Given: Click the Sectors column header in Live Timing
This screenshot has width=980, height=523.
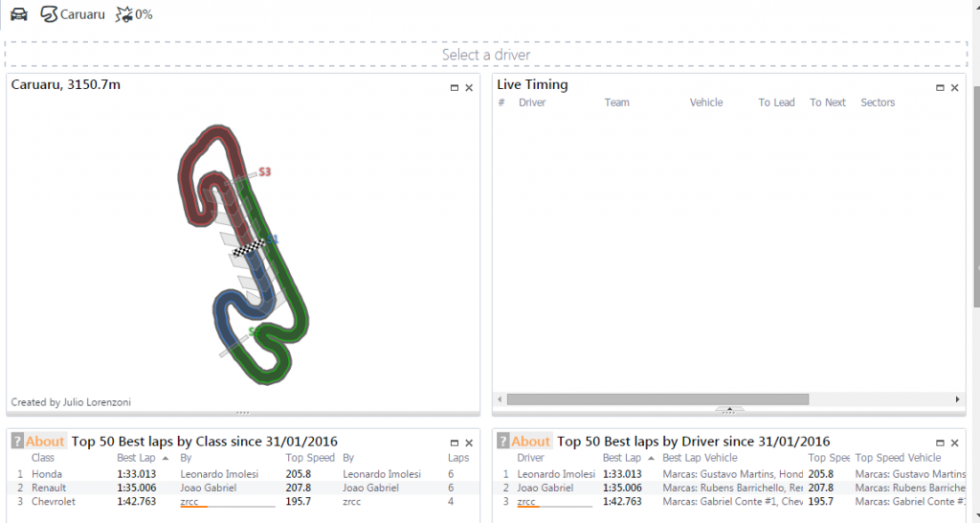Looking at the screenshot, I should click(x=878, y=102).
